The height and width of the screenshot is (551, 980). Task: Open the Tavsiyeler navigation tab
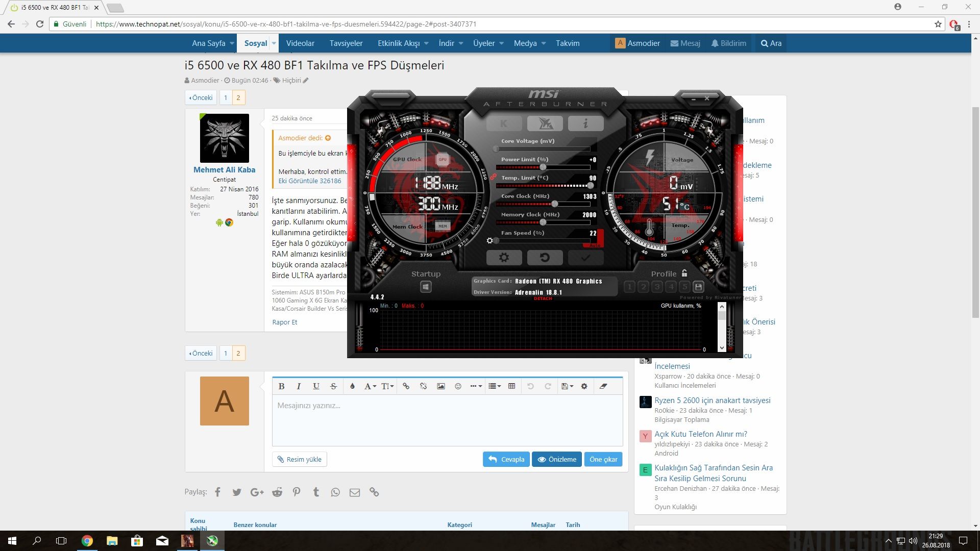click(x=346, y=43)
